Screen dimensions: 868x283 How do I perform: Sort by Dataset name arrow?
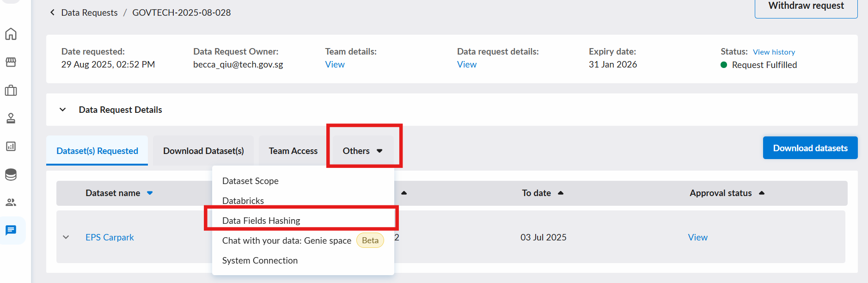(150, 193)
